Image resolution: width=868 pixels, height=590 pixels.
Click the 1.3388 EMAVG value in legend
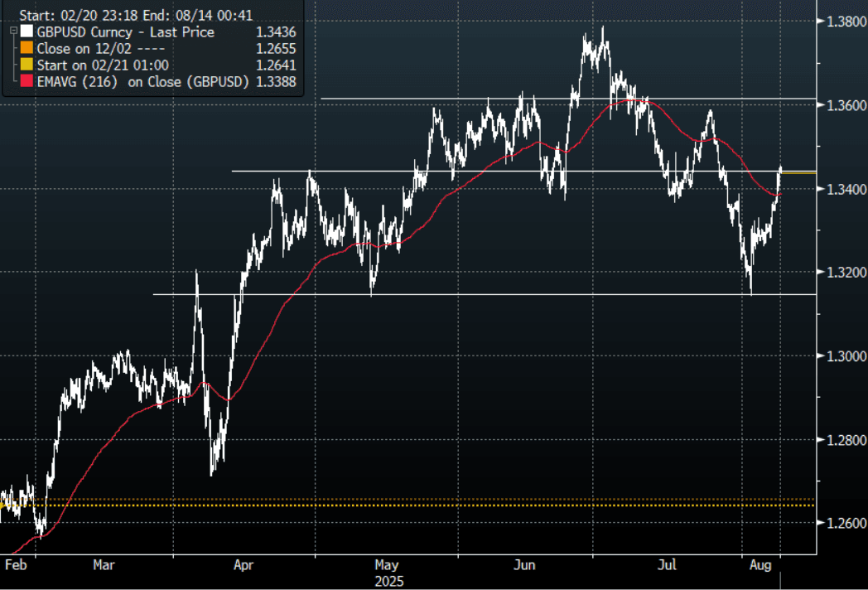coord(277,81)
